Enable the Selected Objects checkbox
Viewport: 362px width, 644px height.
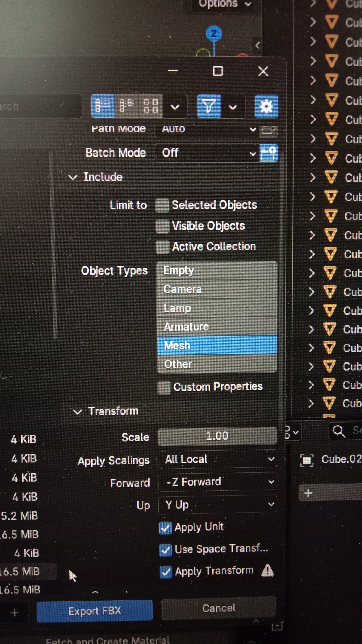coord(162,205)
